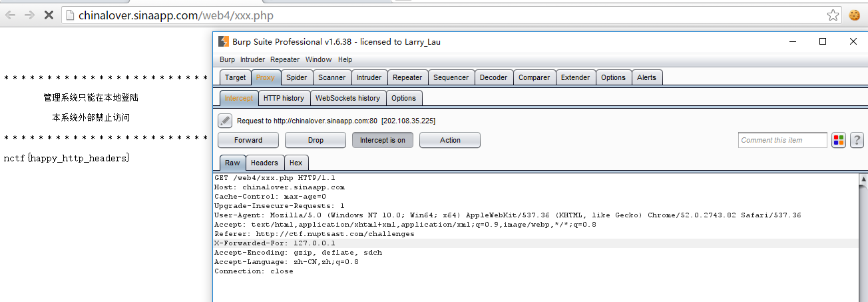Click the 本系统外部禁止访问 text on webpage

tap(91, 117)
